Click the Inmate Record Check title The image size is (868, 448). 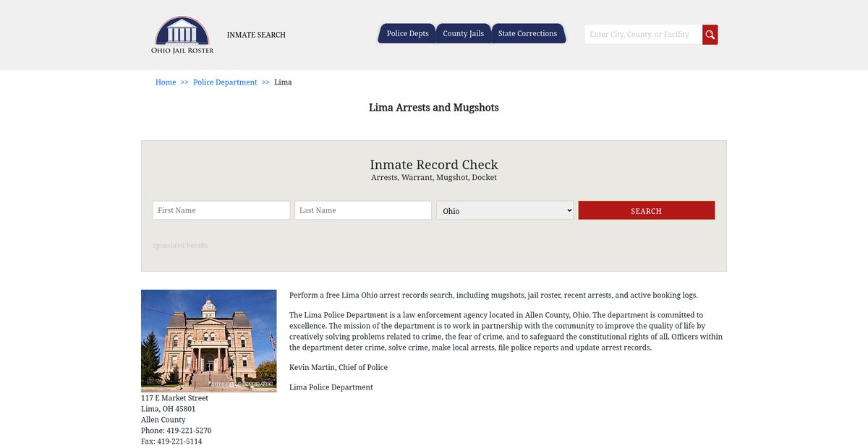click(x=433, y=165)
